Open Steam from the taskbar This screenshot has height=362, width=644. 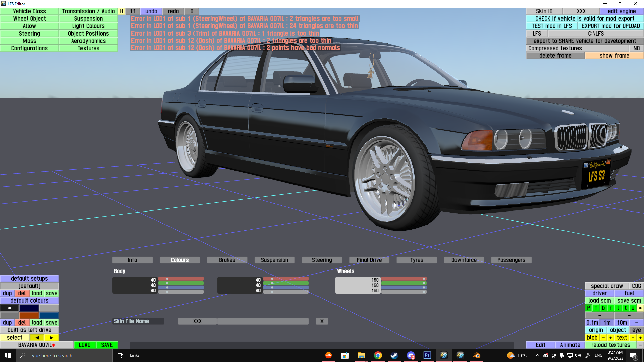[x=394, y=355]
